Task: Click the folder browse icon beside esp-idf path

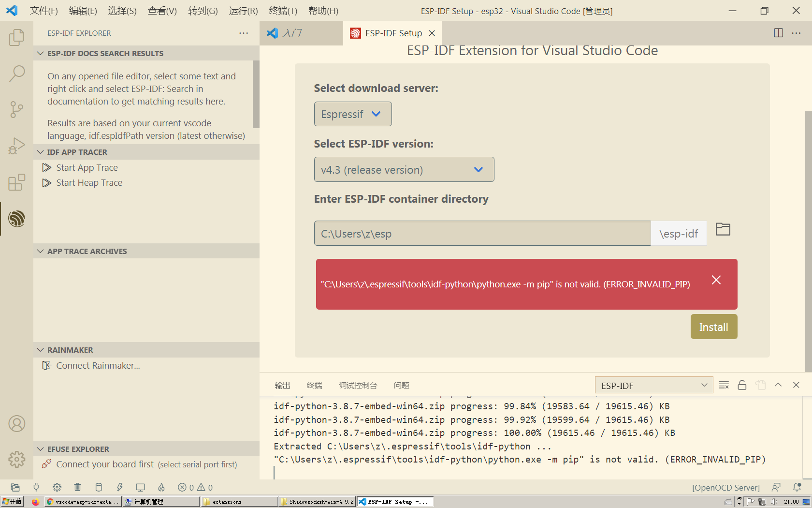Action: click(723, 229)
